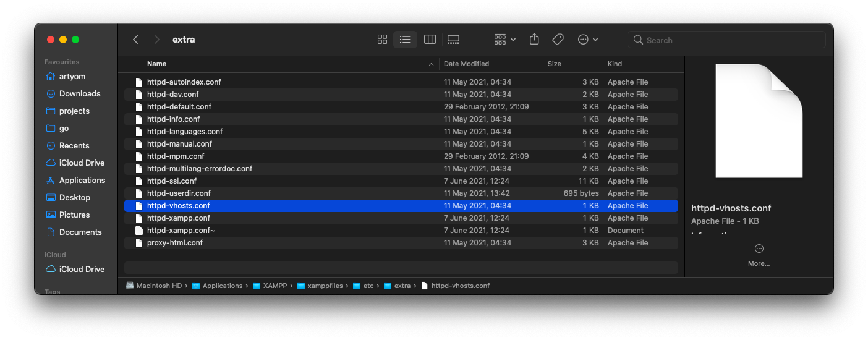This screenshot has height=340, width=868.
Task: Sort files by Name column
Action: point(157,64)
